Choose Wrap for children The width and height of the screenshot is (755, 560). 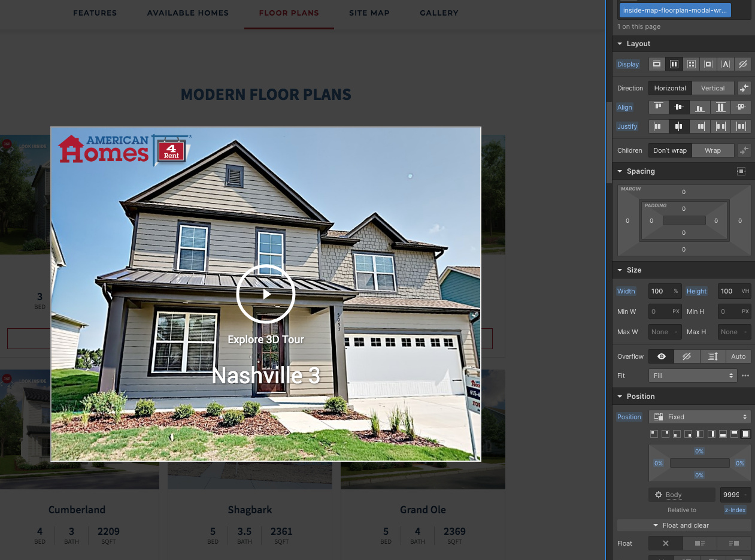point(713,150)
